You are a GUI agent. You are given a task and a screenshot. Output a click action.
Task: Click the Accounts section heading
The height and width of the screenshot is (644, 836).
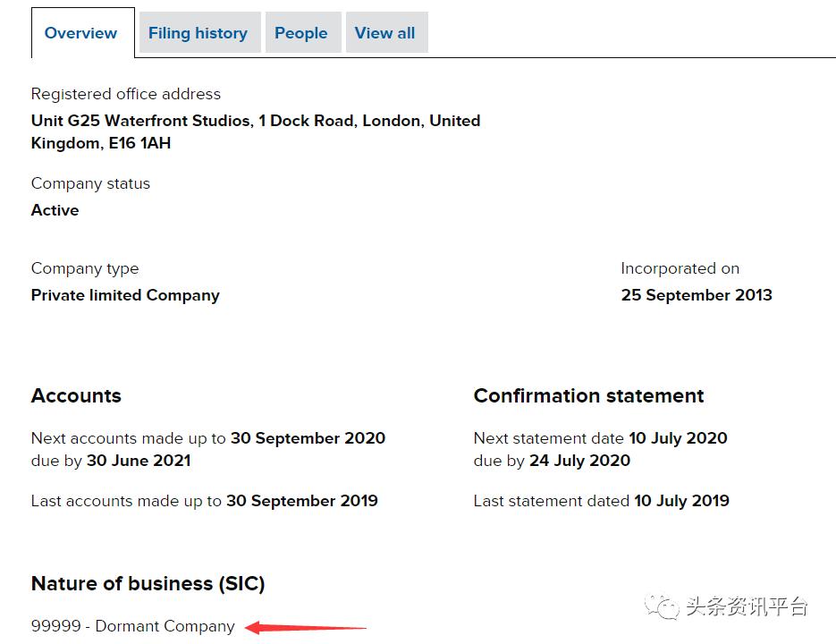[x=76, y=395]
